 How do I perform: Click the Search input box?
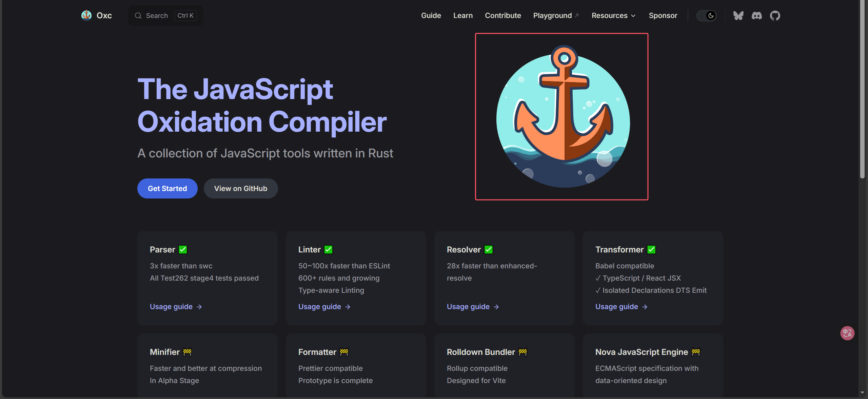click(x=165, y=16)
